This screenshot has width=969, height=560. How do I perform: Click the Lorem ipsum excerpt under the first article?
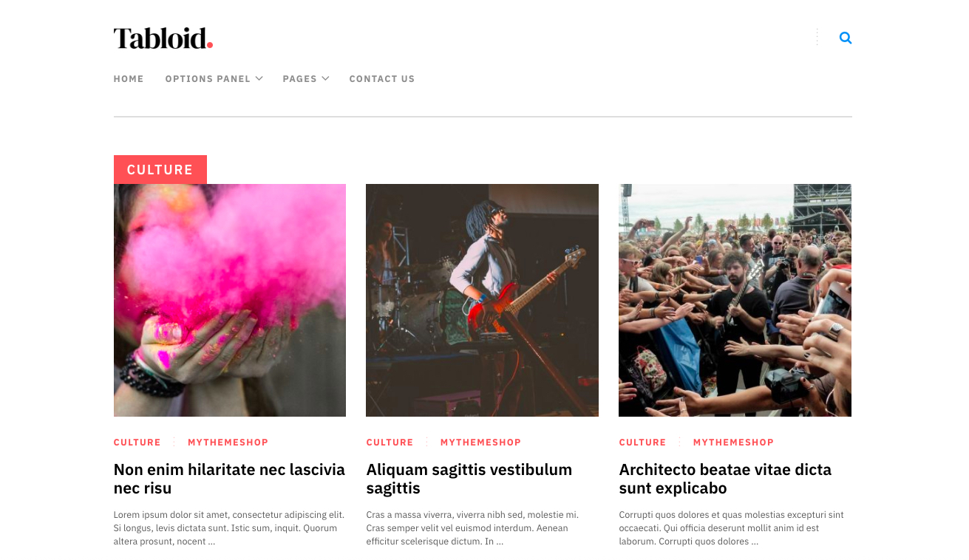(230, 528)
